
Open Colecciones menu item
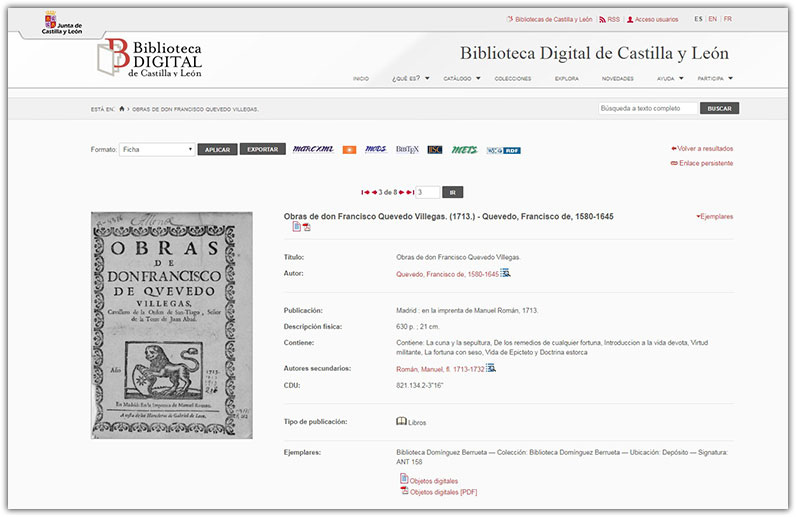click(513, 79)
